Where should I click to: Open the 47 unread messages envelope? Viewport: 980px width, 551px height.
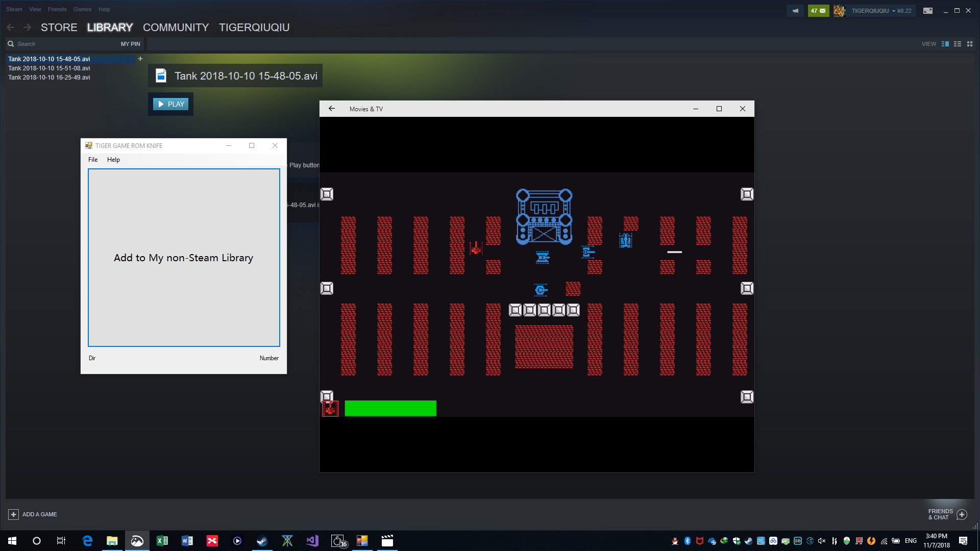point(819,10)
